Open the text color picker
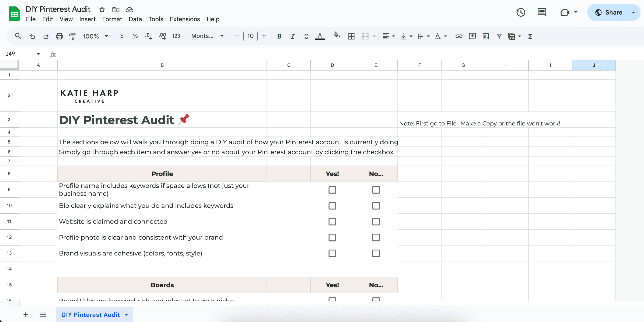Image resolution: width=644 pixels, height=322 pixels. [320, 36]
